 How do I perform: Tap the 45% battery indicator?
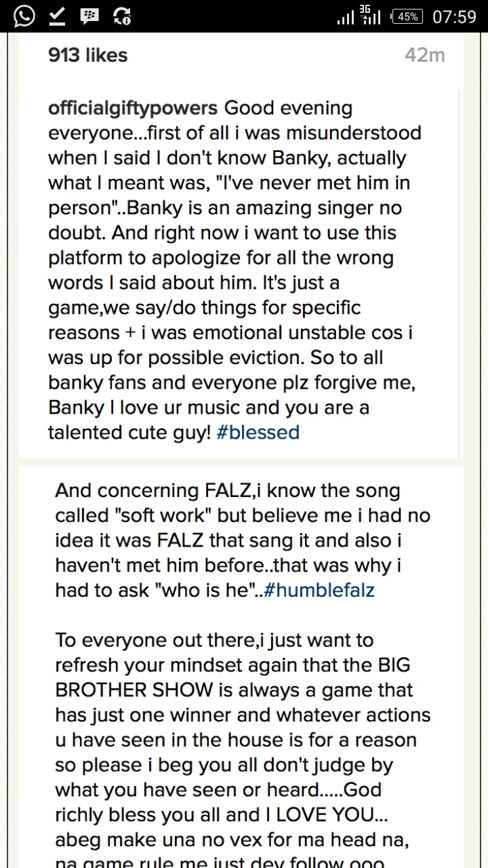tap(407, 17)
